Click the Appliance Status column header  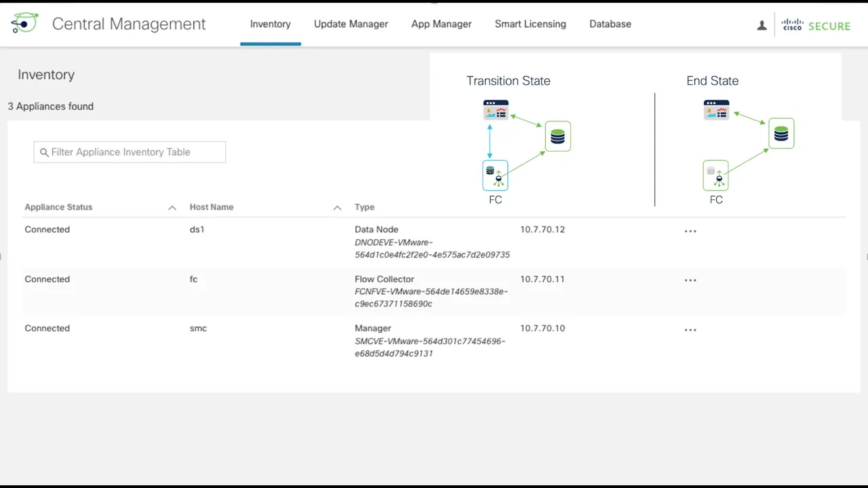(x=58, y=207)
